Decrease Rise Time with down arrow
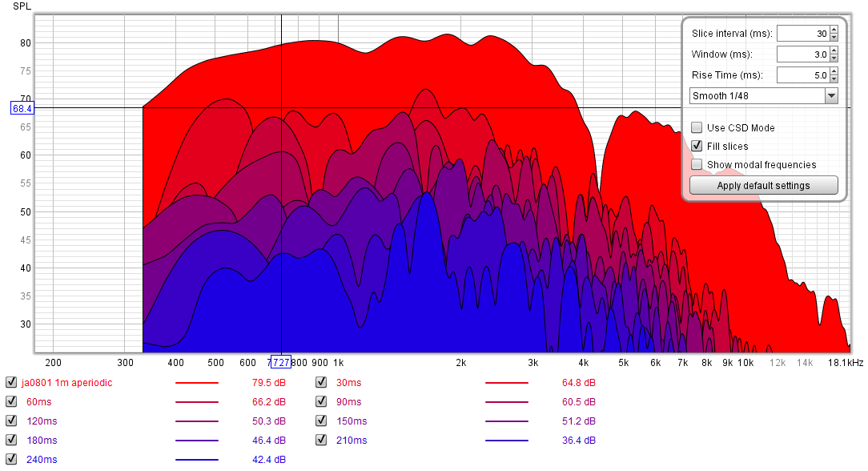 834,78
